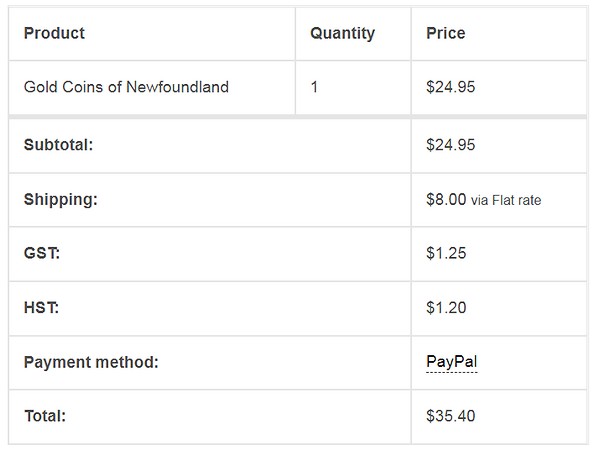
Task: Click the Product column header
Action: [54, 33]
